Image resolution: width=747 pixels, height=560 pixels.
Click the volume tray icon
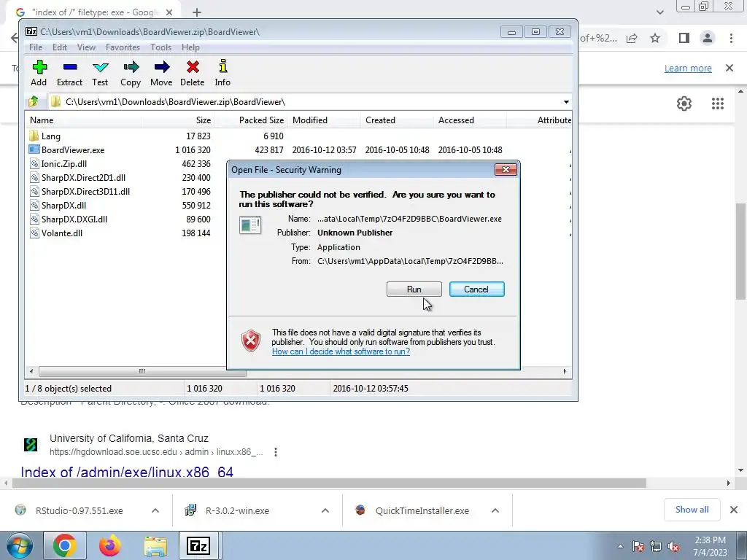673,547
